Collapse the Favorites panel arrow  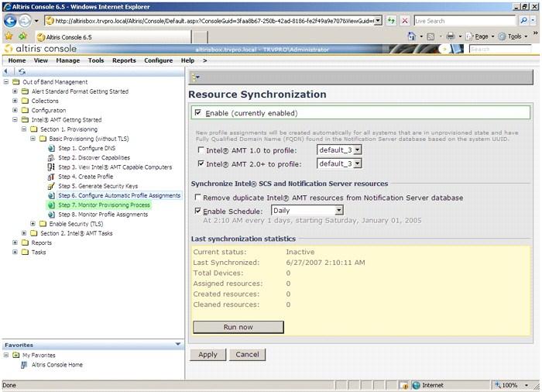(178, 344)
